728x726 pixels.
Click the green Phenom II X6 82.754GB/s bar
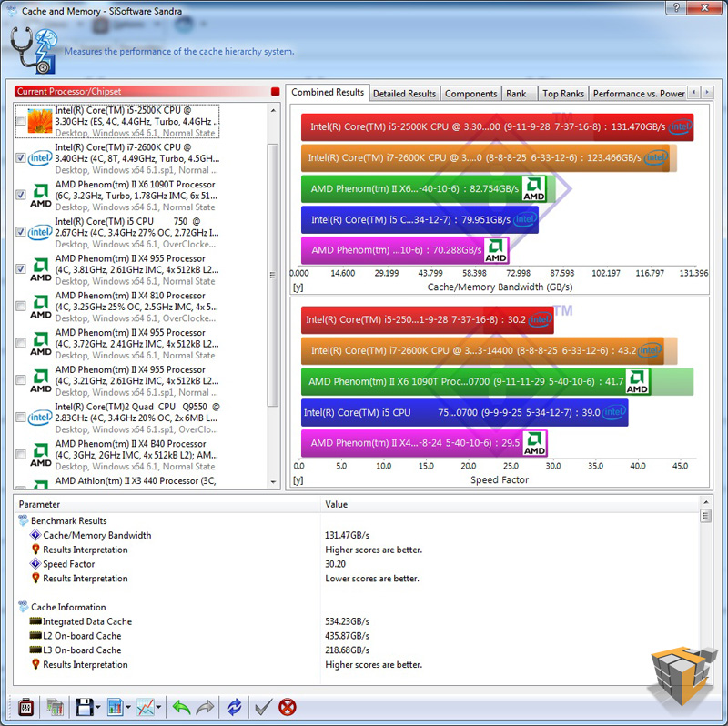coord(424,189)
